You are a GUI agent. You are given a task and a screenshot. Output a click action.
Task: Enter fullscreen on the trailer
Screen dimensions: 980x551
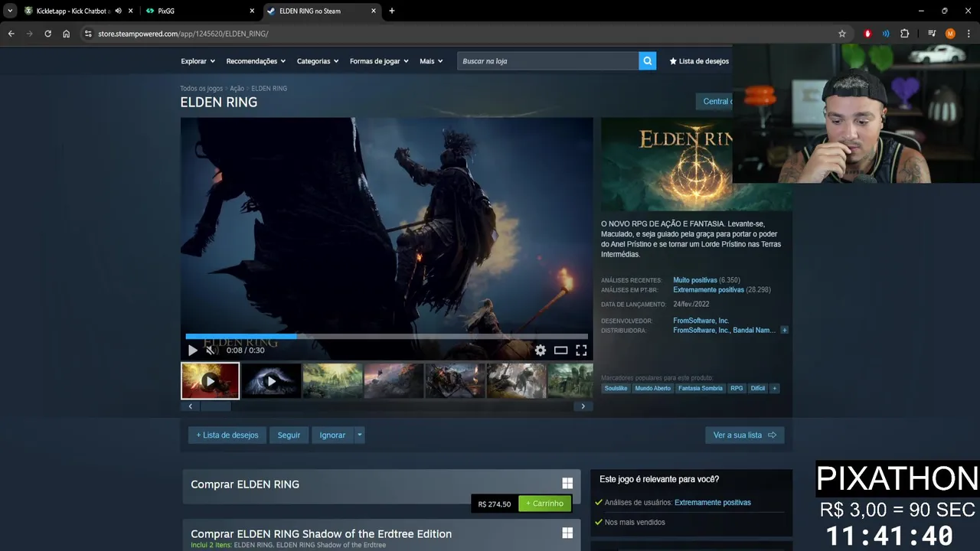tap(581, 350)
